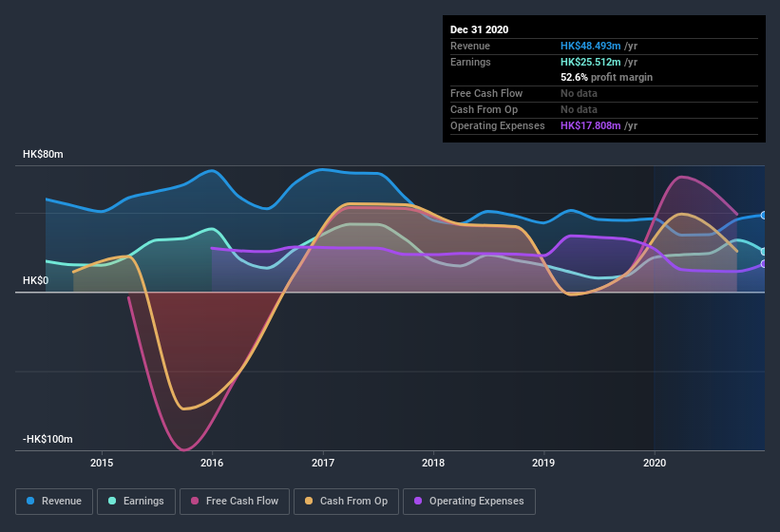Image resolution: width=780 pixels, height=532 pixels.
Task: Click the 2018 x-axis label
Action: (x=433, y=463)
